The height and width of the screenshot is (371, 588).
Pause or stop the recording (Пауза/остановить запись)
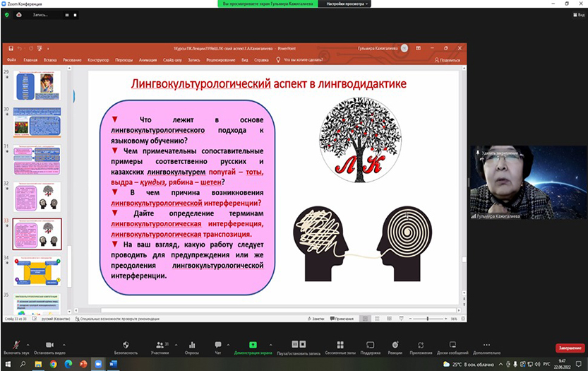click(x=299, y=343)
